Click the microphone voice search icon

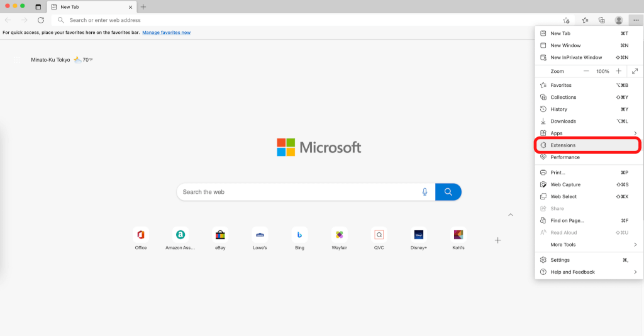pyautogui.click(x=425, y=192)
